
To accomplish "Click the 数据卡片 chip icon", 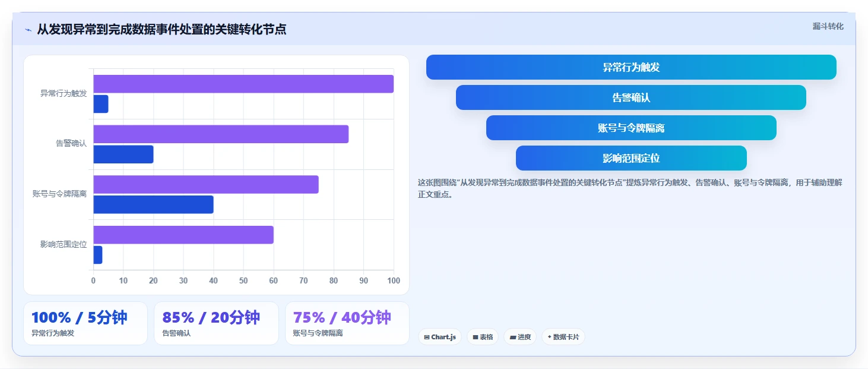I will 549,338.
